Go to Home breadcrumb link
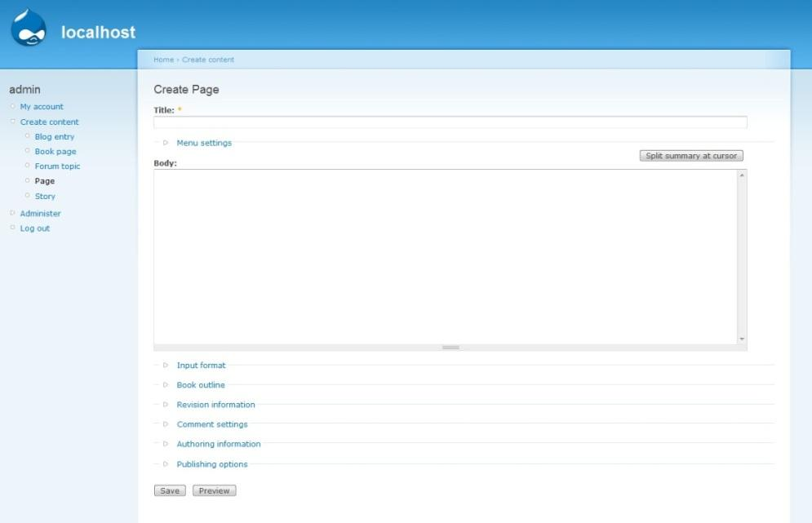Image resolution: width=812 pixels, height=523 pixels. coord(164,60)
